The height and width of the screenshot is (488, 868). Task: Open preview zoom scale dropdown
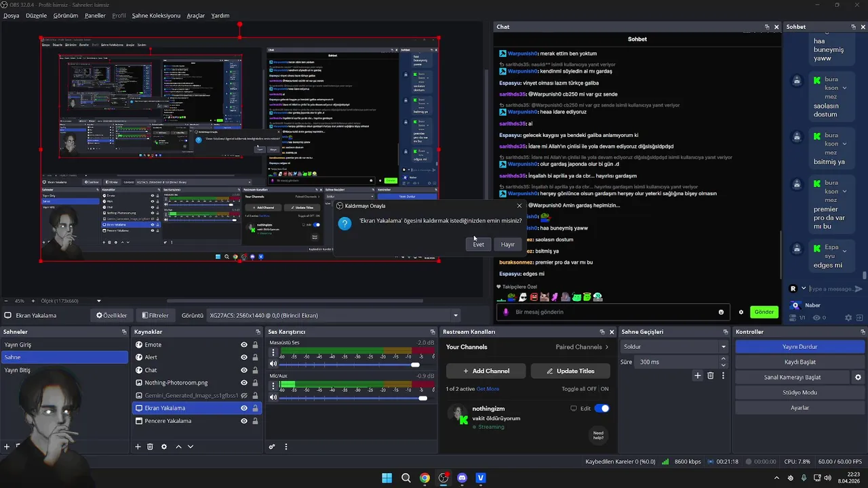tap(98, 301)
